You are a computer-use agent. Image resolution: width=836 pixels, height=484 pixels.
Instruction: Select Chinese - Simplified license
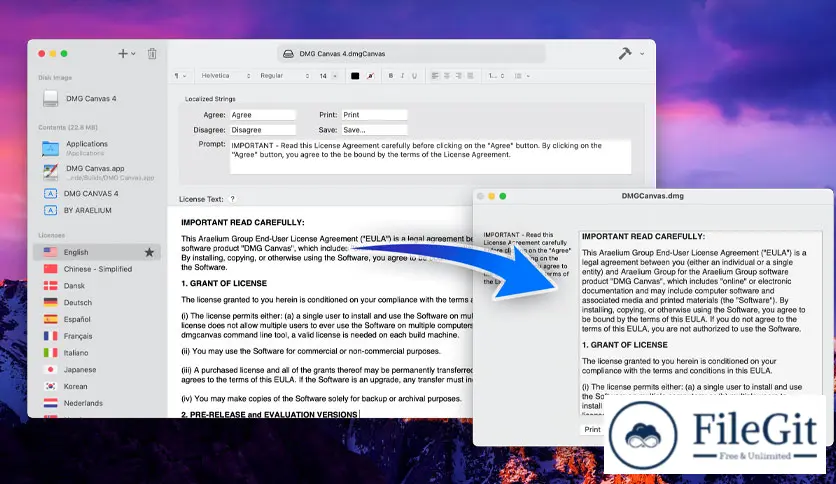tap(97, 269)
